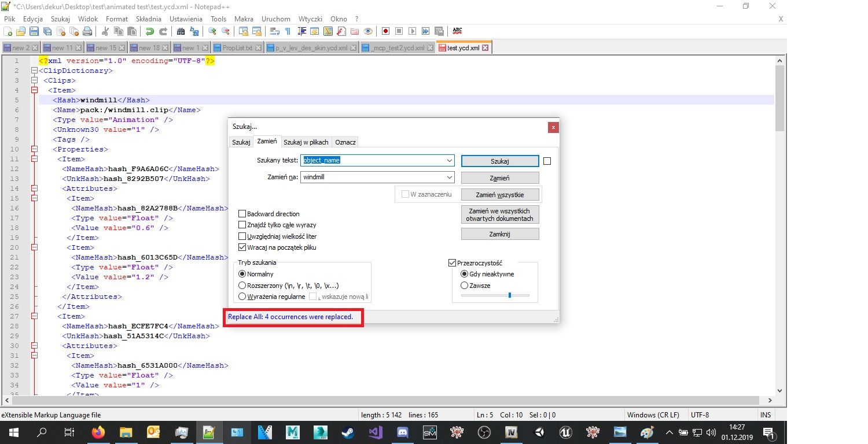Create a new document via toolbar icon
Image resolution: width=868 pixels, height=444 pixels.
tap(8, 31)
